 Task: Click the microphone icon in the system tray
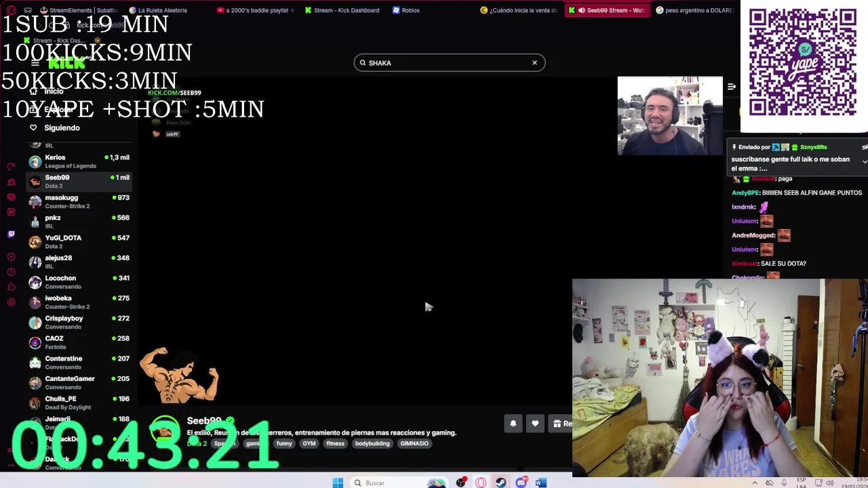click(x=785, y=483)
